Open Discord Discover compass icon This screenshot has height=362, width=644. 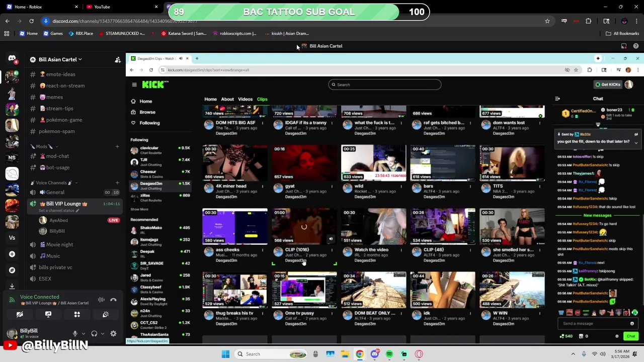pyautogui.click(x=12, y=270)
